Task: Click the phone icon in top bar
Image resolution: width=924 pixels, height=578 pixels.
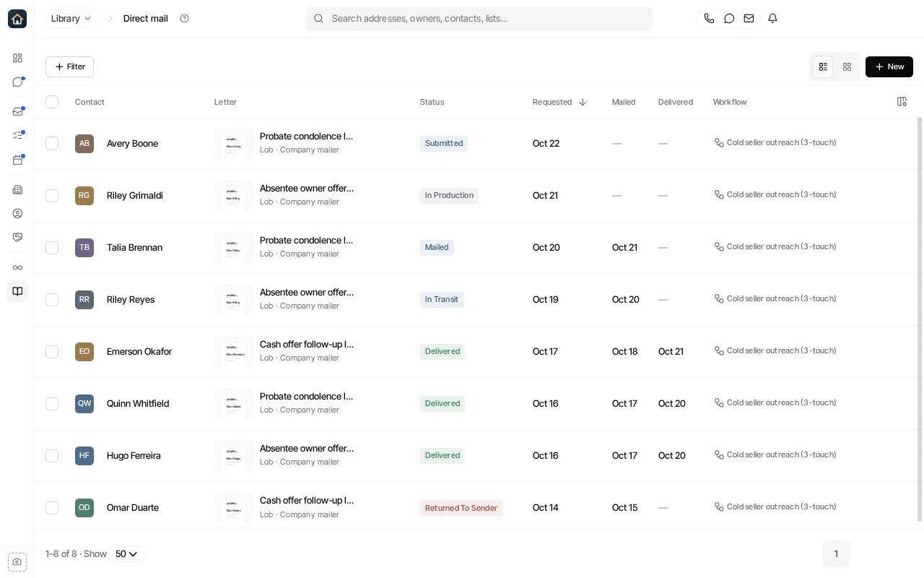Action: [x=709, y=19]
